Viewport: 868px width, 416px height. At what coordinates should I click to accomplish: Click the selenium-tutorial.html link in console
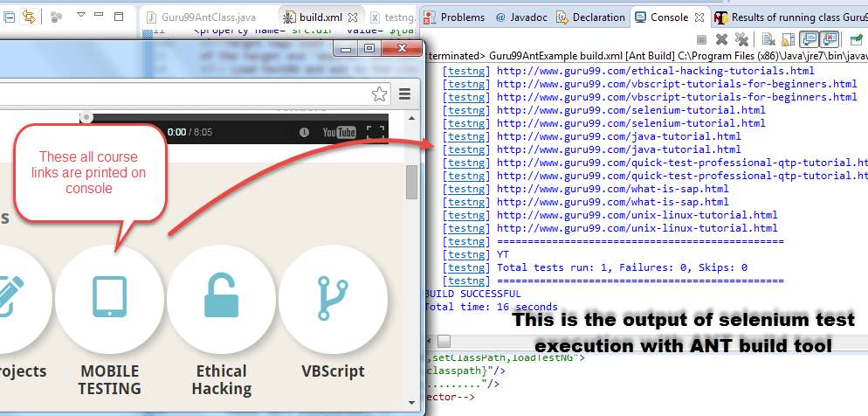coord(630,110)
